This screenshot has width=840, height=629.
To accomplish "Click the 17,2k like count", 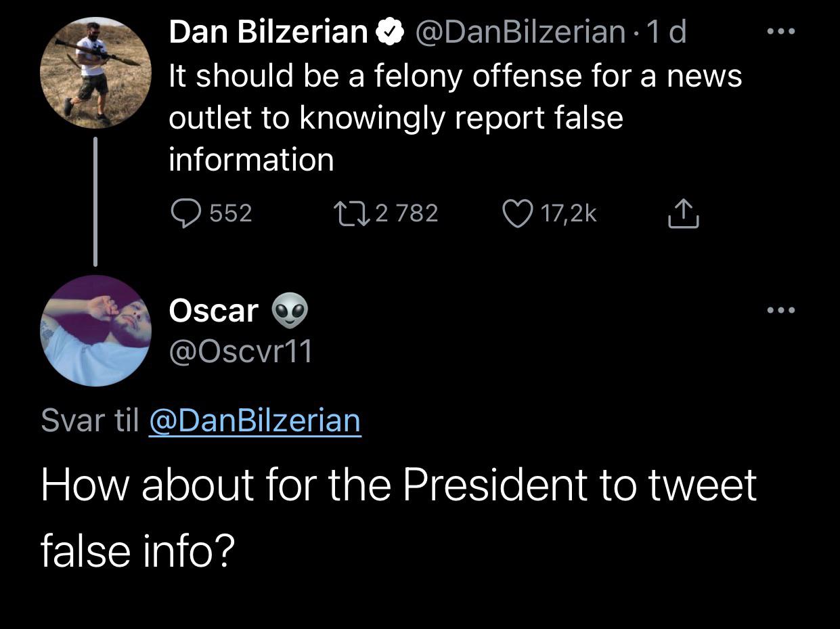I will pos(568,213).
